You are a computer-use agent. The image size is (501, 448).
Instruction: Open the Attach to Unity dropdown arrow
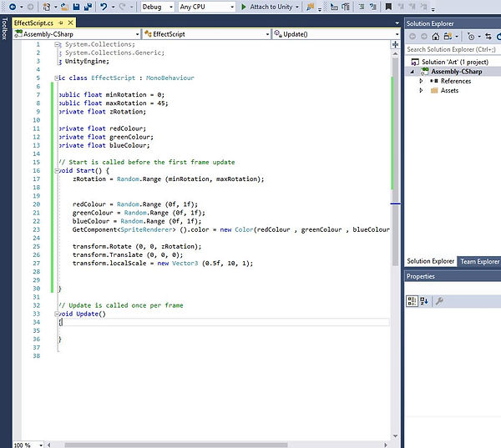[x=297, y=7]
